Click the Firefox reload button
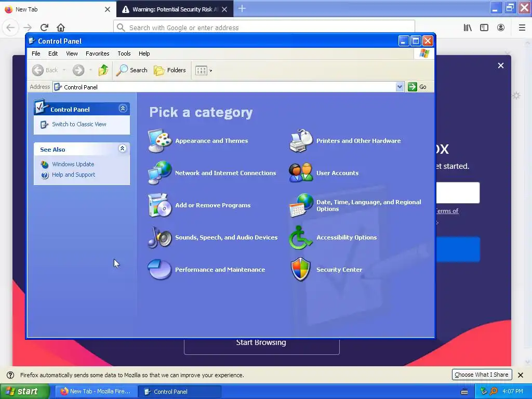 (45, 28)
